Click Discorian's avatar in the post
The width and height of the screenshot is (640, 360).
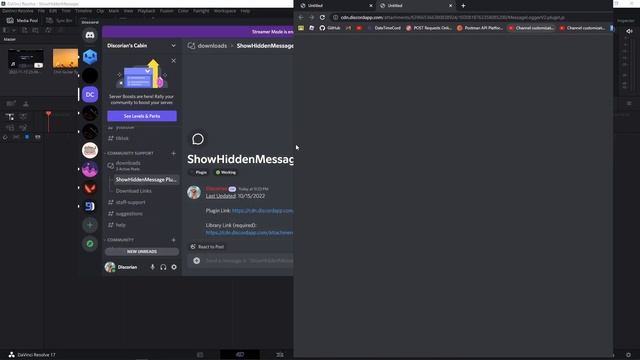(194, 192)
